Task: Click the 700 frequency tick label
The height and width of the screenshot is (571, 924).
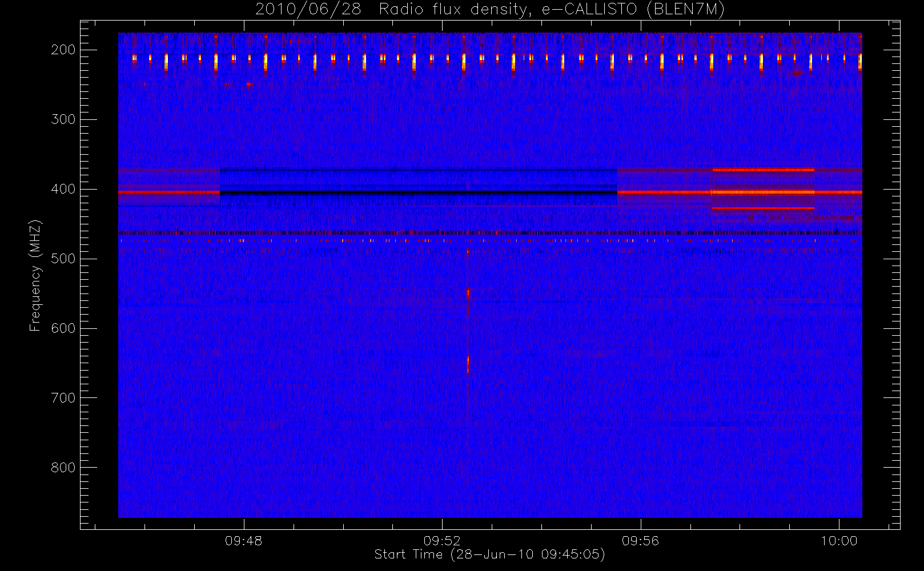Action: click(63, 398)
